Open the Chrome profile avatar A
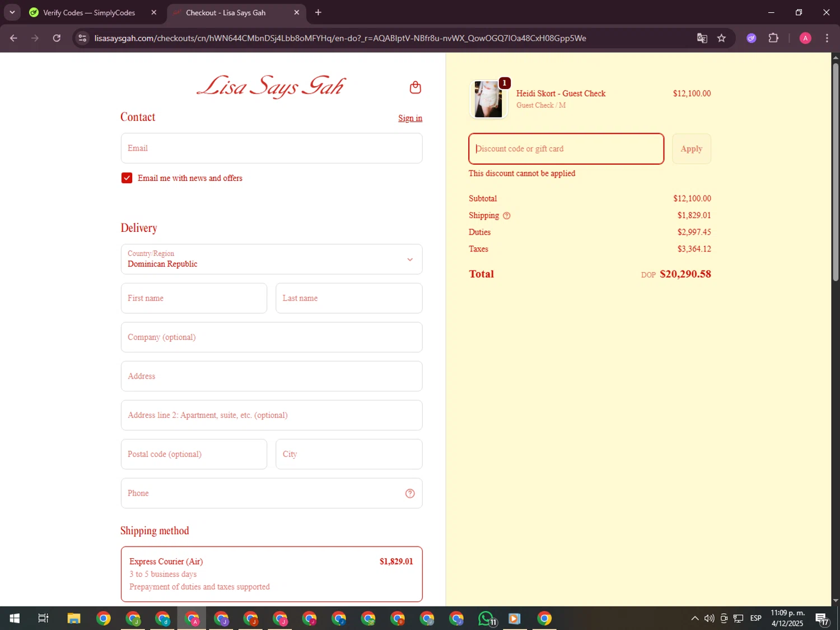This screenshot has height=630, width=840. tap(805, 38)
